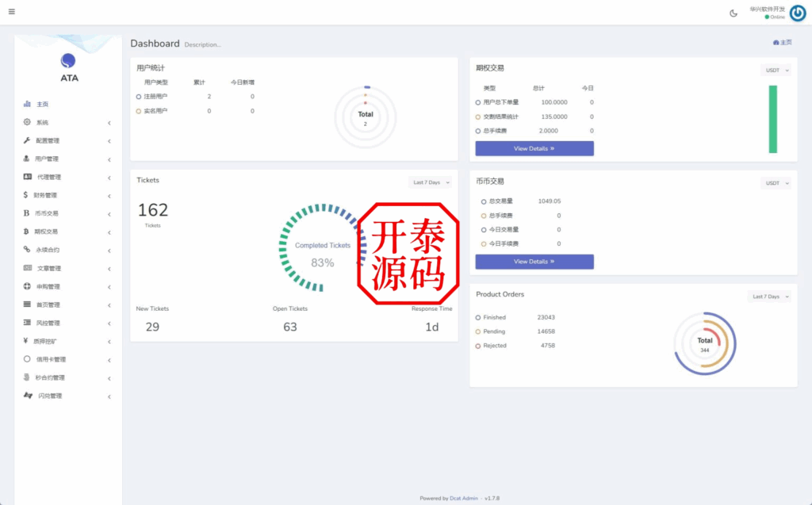Image resolution: width=812 pixels, height=505 pixels.
Task: Click the 总交易量 value 1049.05
Action: point(549,201)
